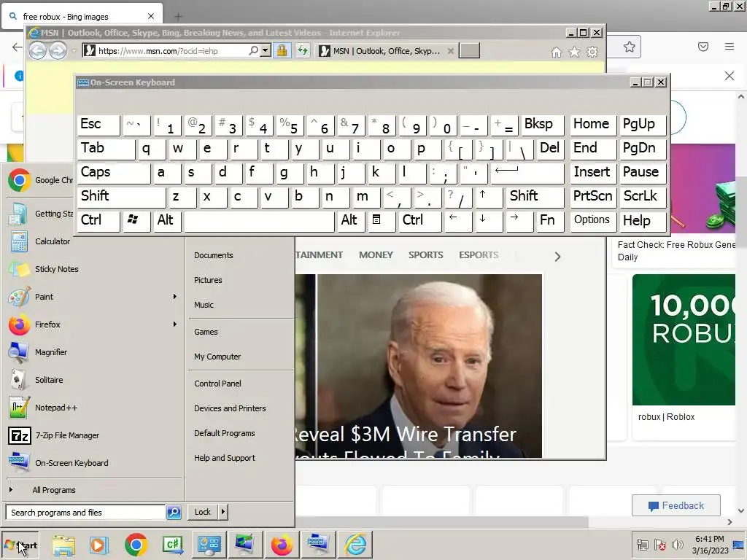Open Google Chrome from the Start menu
The image size is (747, 560).
click(x=41, y=180)
